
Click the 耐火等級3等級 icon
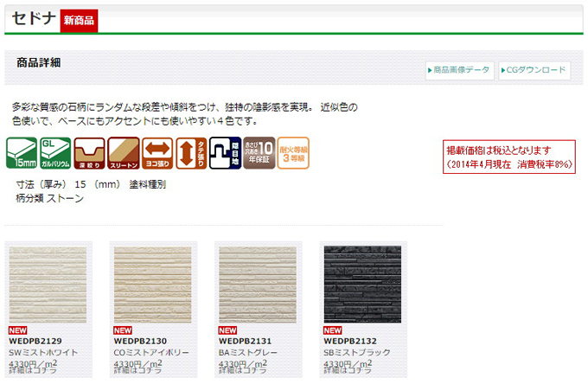293,153
